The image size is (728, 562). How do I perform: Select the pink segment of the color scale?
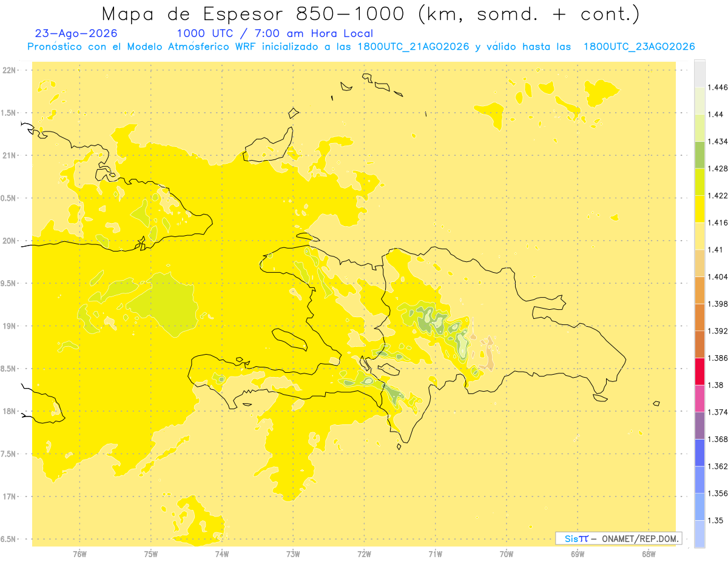coord(699,398)
